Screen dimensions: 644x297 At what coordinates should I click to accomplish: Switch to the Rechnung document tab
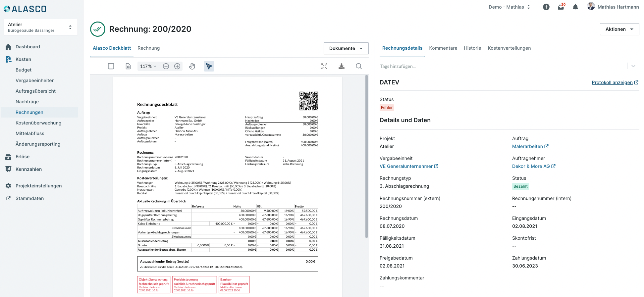[x=148, y=48]
